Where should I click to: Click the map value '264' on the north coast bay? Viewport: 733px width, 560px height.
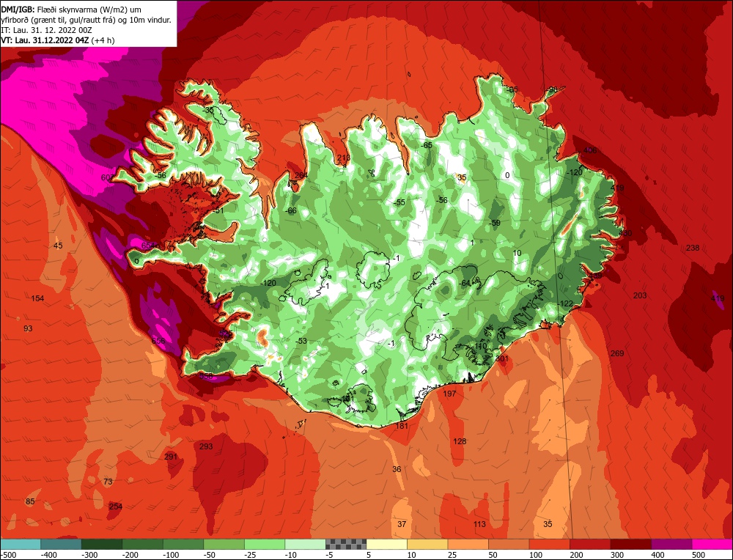point(301,175)
